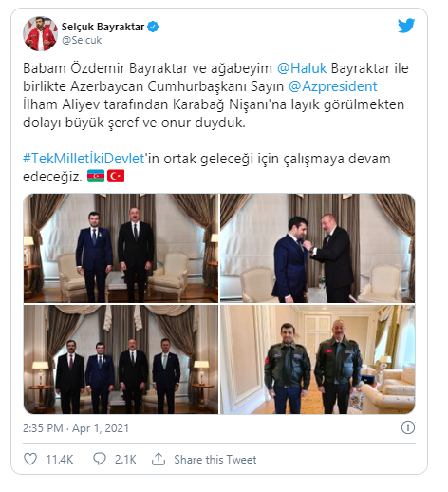Open top-right medal pinning photo
Viewport: 448px width, 492px height.
tap(317, 248)
